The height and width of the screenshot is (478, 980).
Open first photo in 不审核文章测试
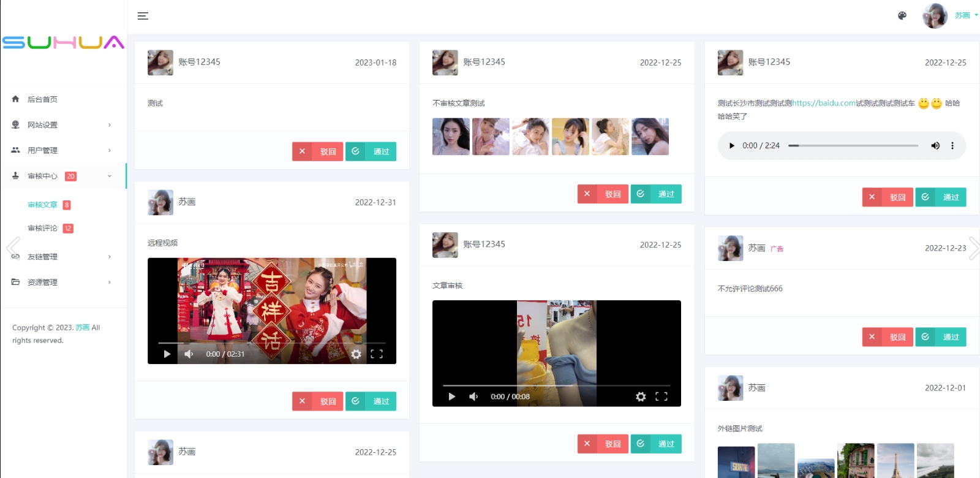pos(451,137)
